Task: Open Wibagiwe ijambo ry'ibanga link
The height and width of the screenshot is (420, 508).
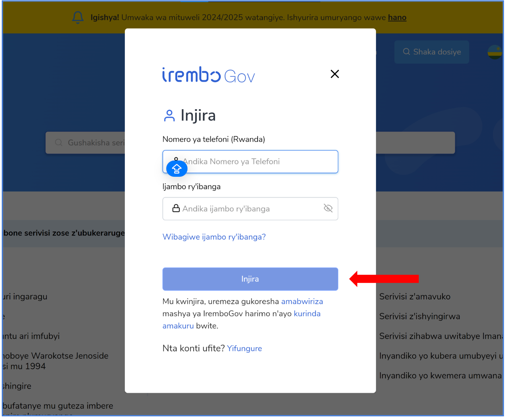Action: (x=214, y=237)
